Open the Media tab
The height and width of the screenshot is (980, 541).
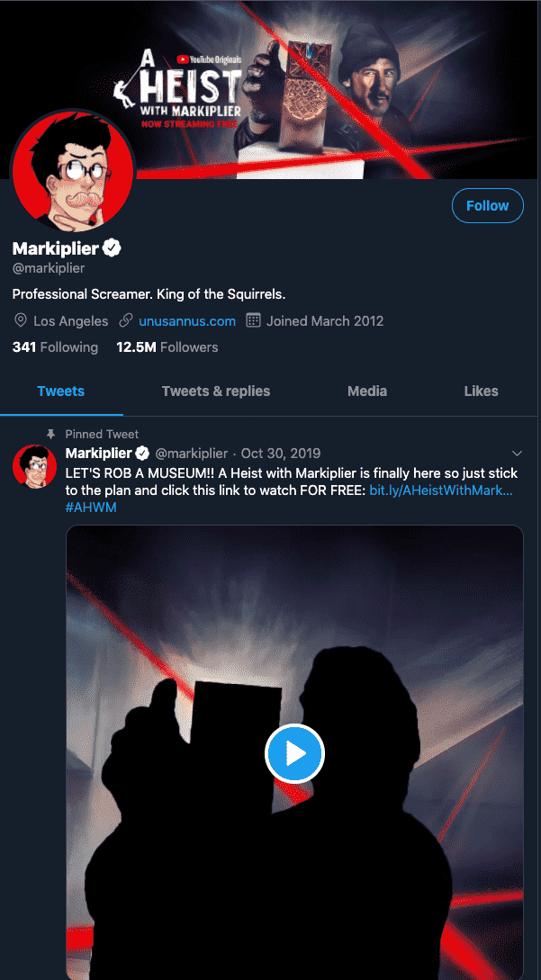point(367,391)
